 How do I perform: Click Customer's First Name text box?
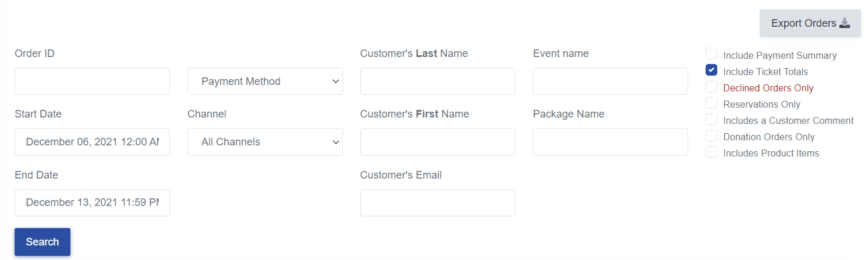(437, 142)
